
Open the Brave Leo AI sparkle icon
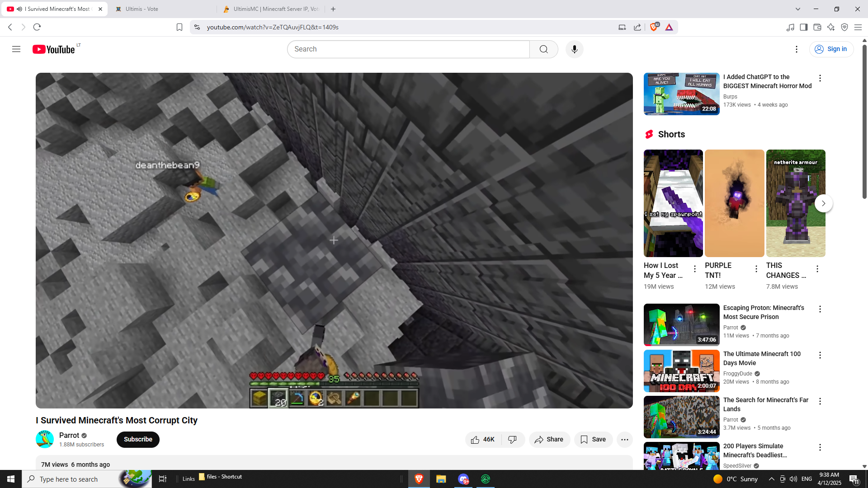click(x=831, y=27)
